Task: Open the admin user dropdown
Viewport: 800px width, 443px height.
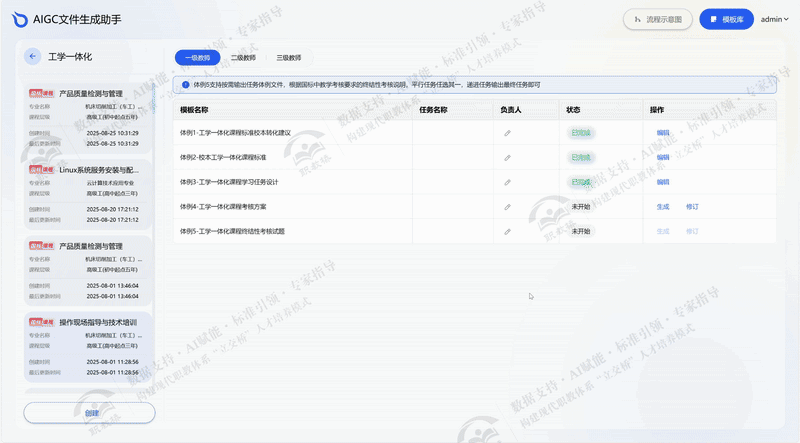Action: pos(774,19)
